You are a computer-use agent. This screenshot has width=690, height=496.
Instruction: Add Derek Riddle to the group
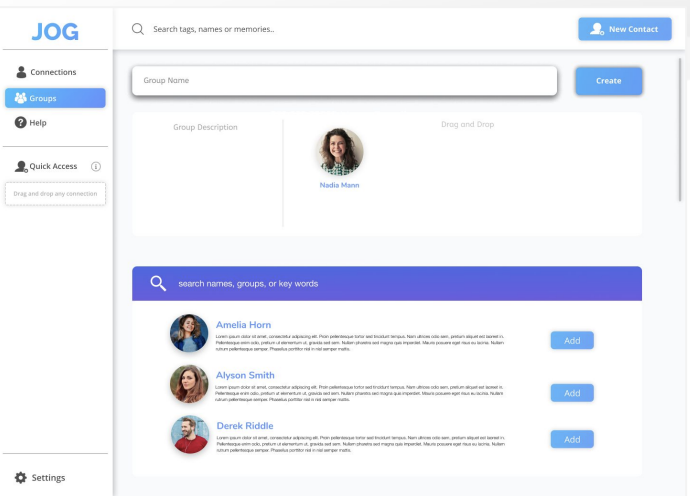(571, 440)
